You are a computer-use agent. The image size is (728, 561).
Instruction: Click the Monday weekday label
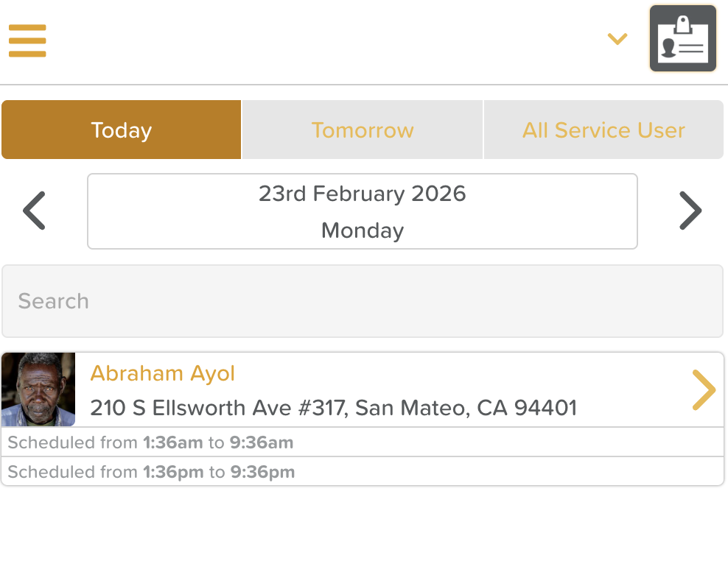pos(363,230)
